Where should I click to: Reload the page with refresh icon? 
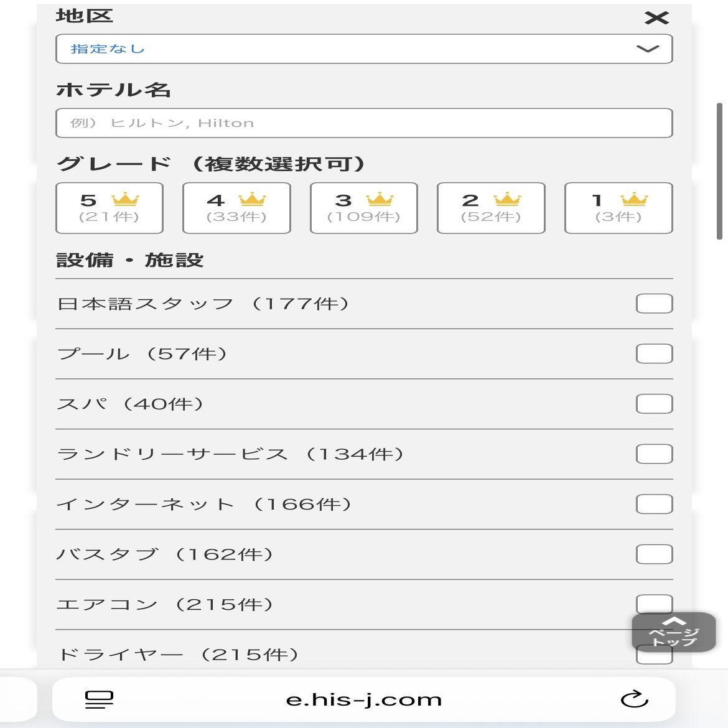[635, 699]
